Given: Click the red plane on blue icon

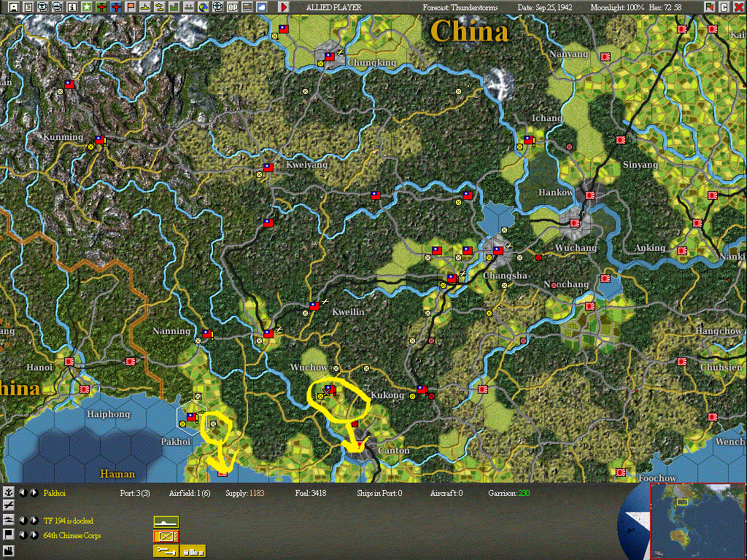Looking at the screenshot, I should pos(116,7).
